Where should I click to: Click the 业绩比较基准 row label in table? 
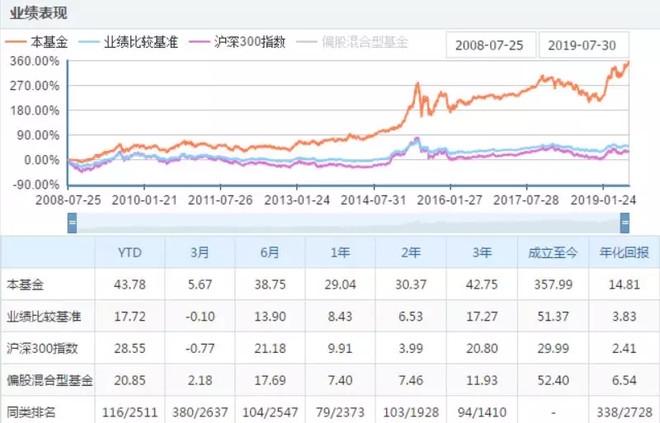click(44, 317)
